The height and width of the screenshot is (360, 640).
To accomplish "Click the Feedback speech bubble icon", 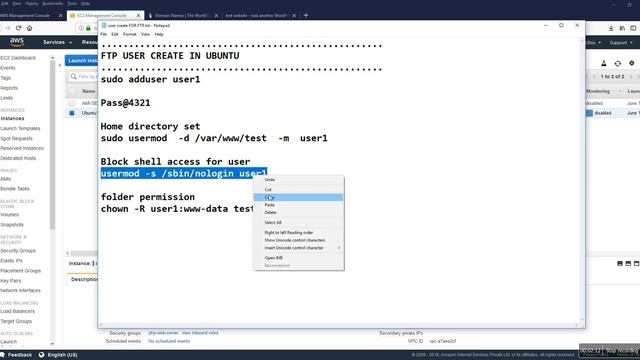I will pyautogui.click(x=2, y=355).
